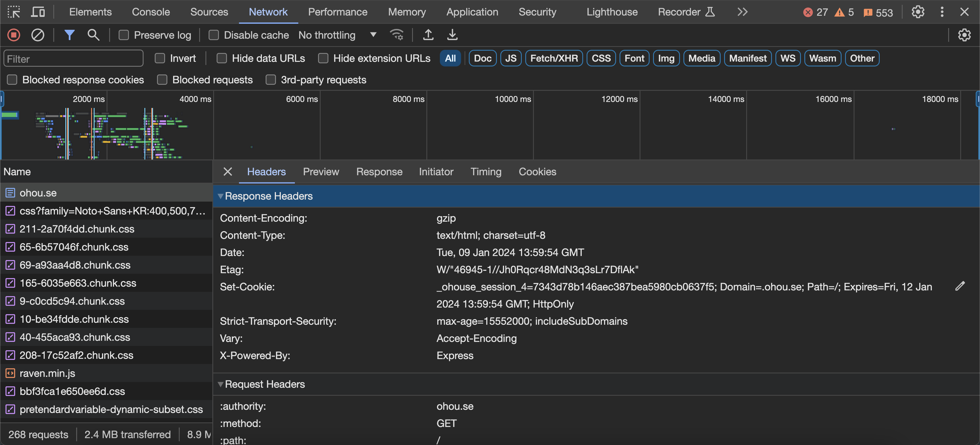Collapse Response Headers section

221,196
